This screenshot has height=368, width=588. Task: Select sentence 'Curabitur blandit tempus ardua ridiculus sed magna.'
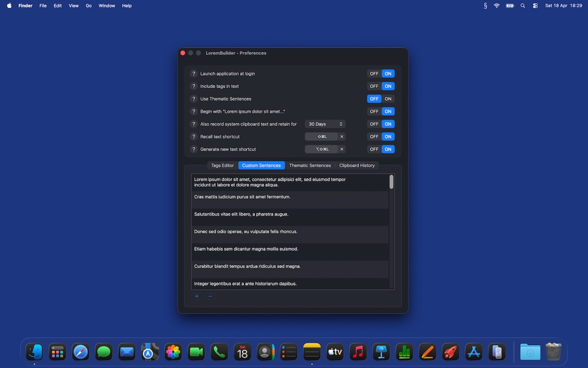tap(290, 269)
